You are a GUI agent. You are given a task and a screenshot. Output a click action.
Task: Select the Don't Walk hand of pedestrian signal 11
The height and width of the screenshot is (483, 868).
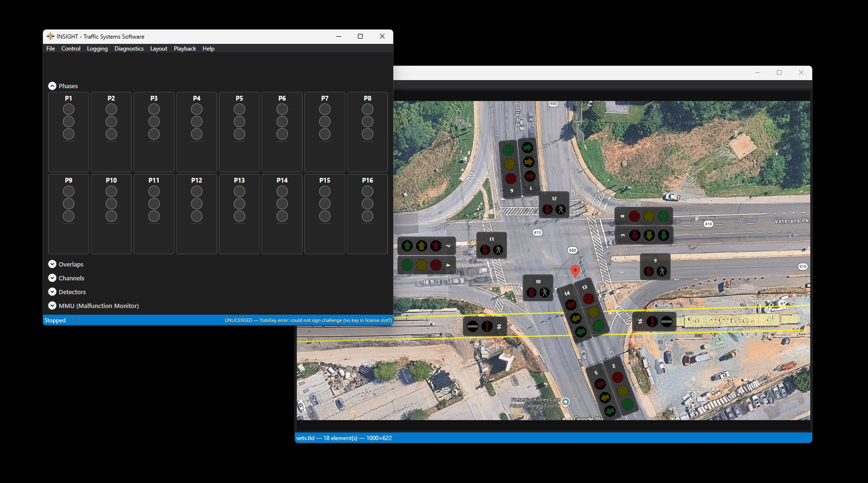tap(485, 250)
